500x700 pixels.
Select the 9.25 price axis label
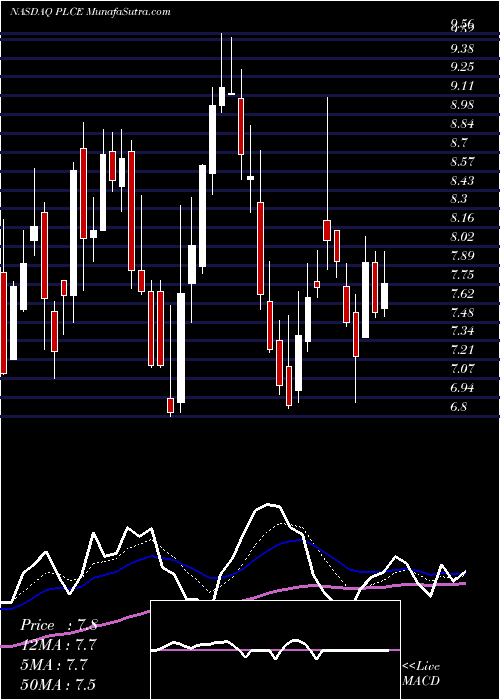click(462, 67)
